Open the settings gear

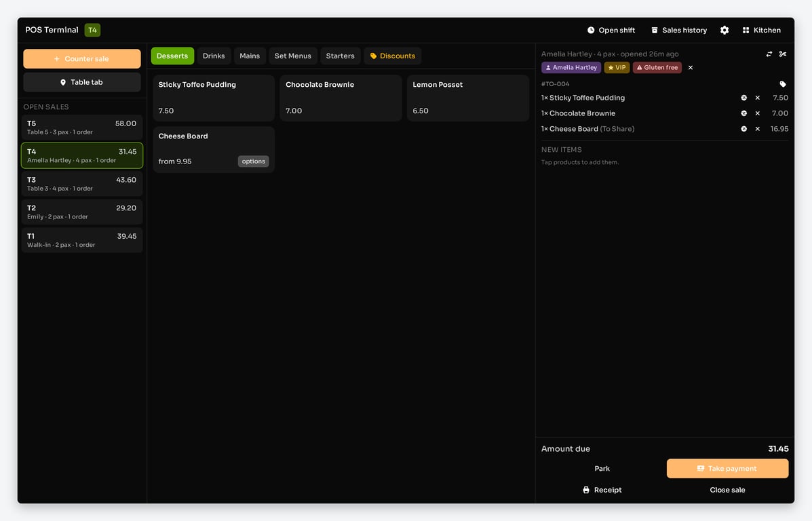pyautogui.click(x=724, y=30)
